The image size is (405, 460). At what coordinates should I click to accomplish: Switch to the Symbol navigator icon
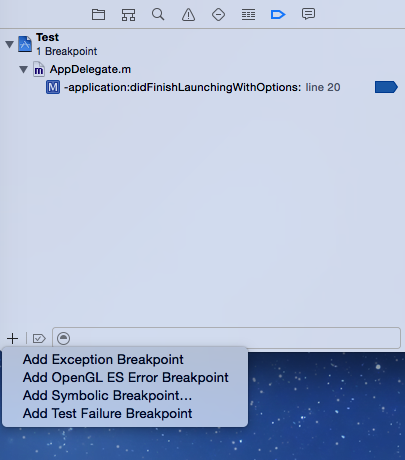pyautogui.click(x=128, y=15)
